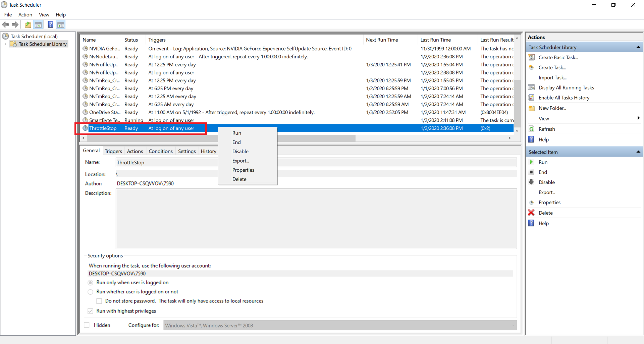This screenshot has height=344, width=644.
Task: Click Import Task... in Actions pane
Action: tap(552, 77)
